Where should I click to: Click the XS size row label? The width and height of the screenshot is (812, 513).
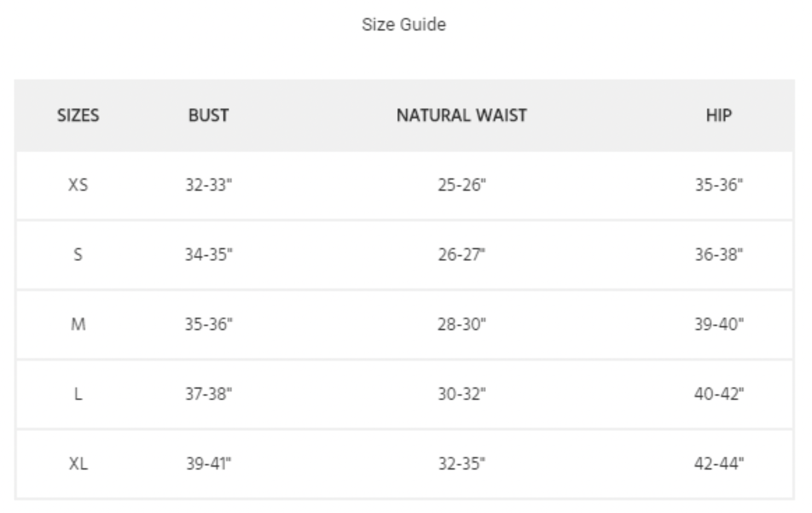pyautogui.click(x=78, y=185)
